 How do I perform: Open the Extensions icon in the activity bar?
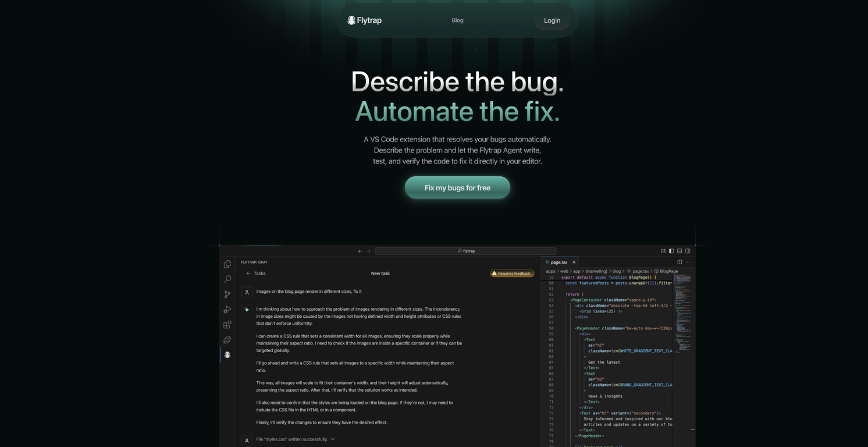pos(227,325)
